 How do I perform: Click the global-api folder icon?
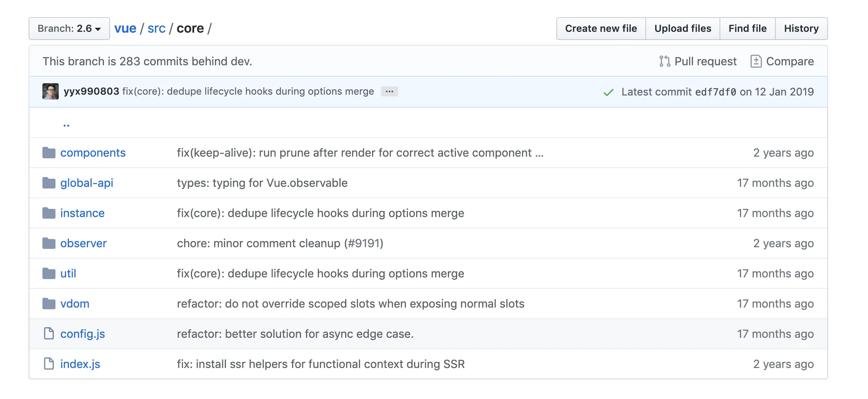[49, 183]
